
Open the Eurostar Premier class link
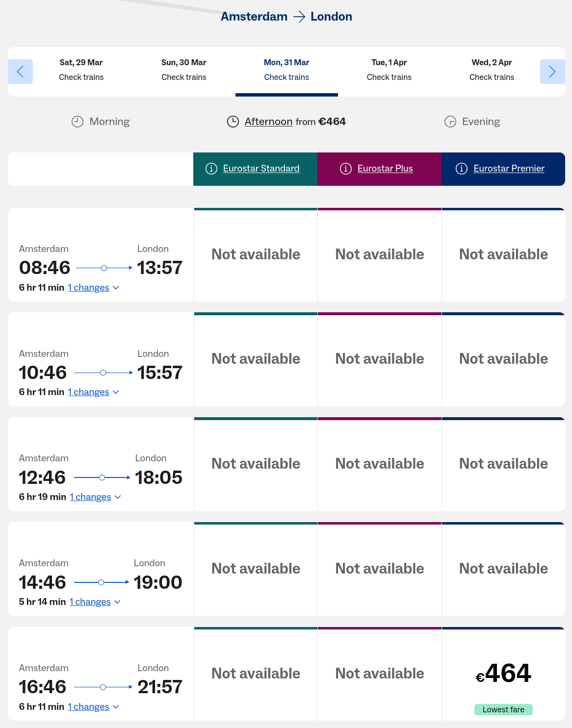point(509,169)
